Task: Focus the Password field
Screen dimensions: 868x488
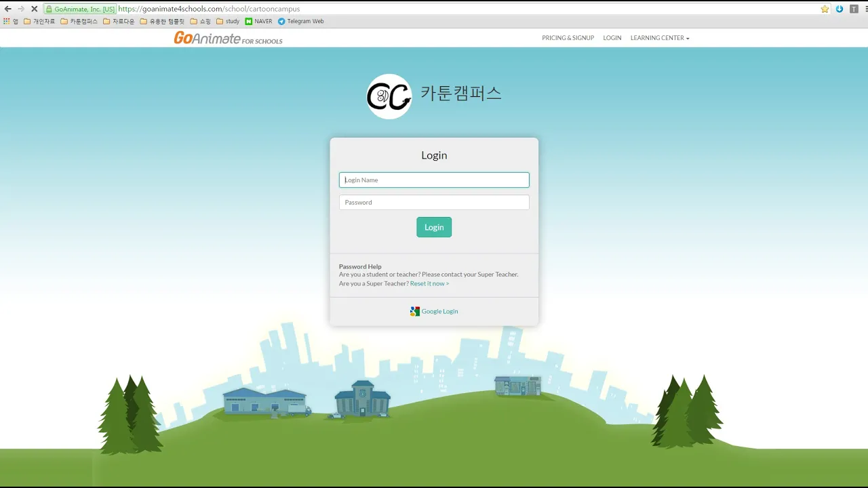Action: coord(434,202)
